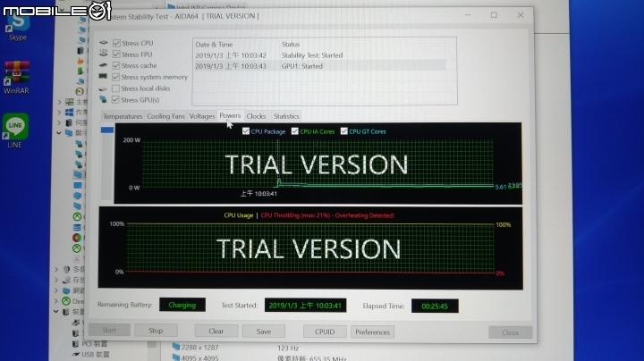The height and width of the screenshot is (361, 644).
Task: Expand the DirectX tree node
Action: click(x=56, y=301)
